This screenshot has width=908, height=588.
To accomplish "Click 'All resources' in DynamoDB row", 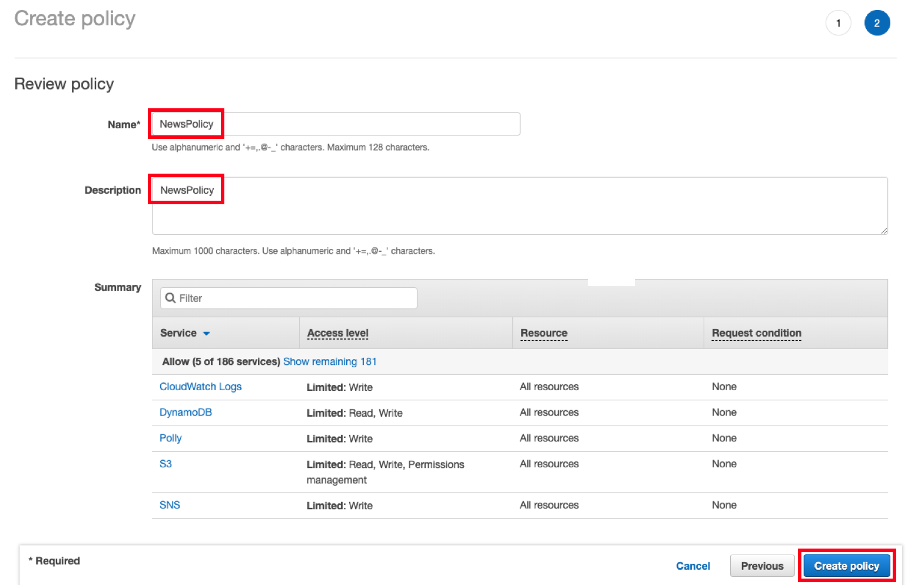I will click(549, 413).
